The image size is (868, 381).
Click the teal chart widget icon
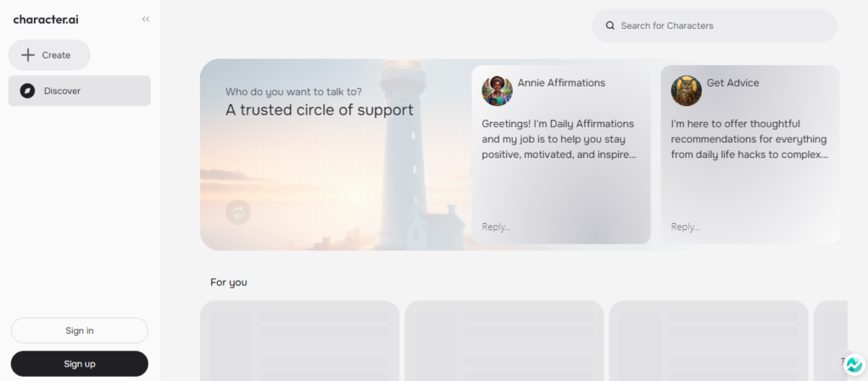click(x=854, y=365)
